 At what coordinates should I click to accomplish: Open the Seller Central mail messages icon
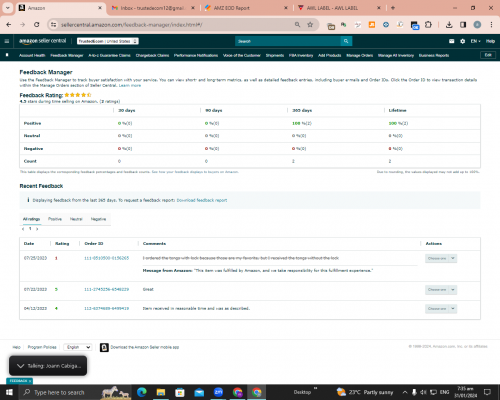(452, 41)
